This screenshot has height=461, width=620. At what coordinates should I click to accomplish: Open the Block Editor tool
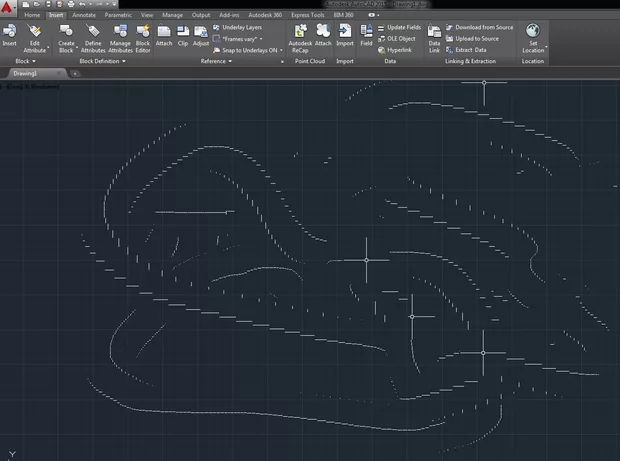[143, 33]
